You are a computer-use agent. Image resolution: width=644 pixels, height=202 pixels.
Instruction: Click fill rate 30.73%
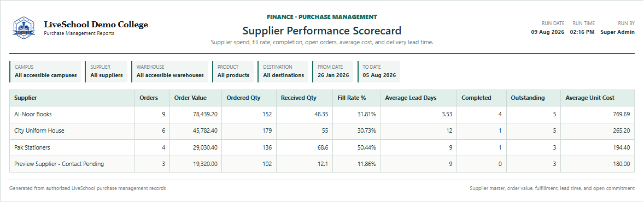[x=366, y=131]
